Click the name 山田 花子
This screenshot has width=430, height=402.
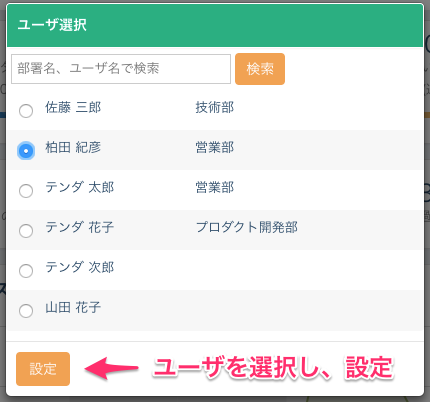coord(73,307)
